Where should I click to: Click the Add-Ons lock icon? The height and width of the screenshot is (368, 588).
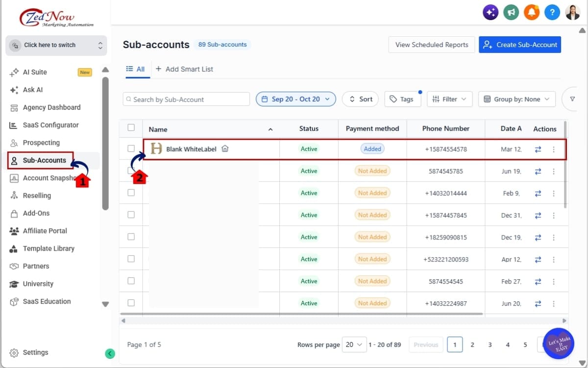[14, 213]
